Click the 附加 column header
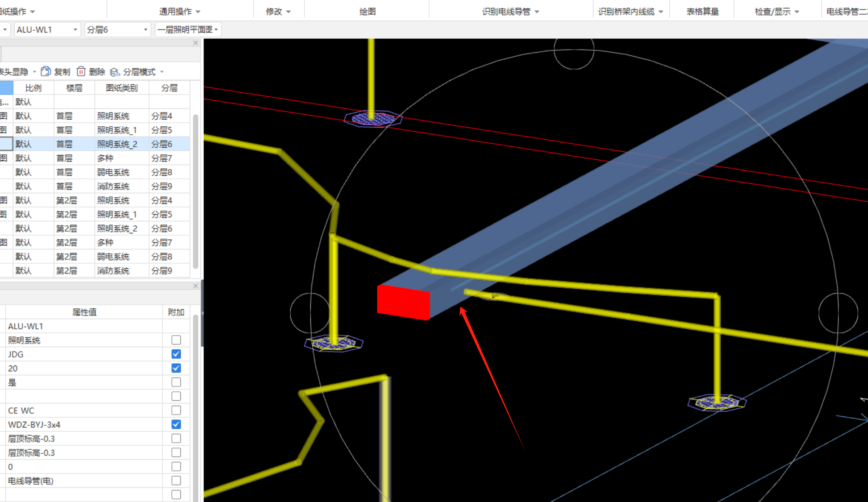The width and height of the screenshot is (868, 502). coord(176,312)
